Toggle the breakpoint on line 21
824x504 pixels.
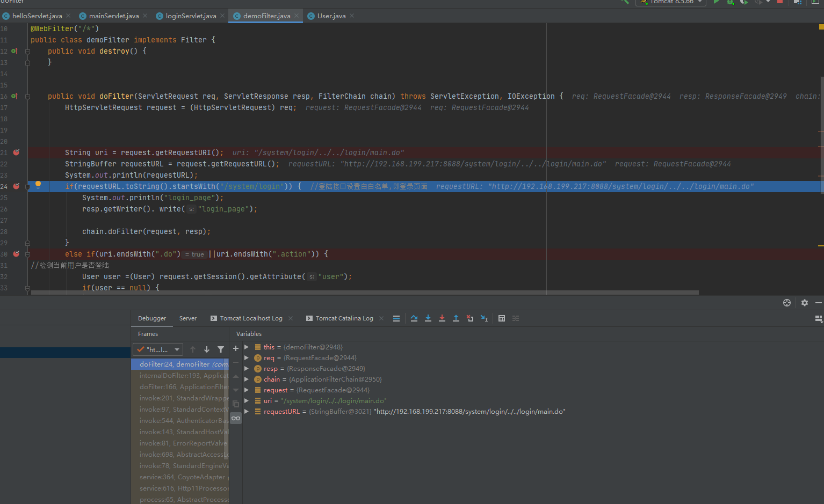16,152
